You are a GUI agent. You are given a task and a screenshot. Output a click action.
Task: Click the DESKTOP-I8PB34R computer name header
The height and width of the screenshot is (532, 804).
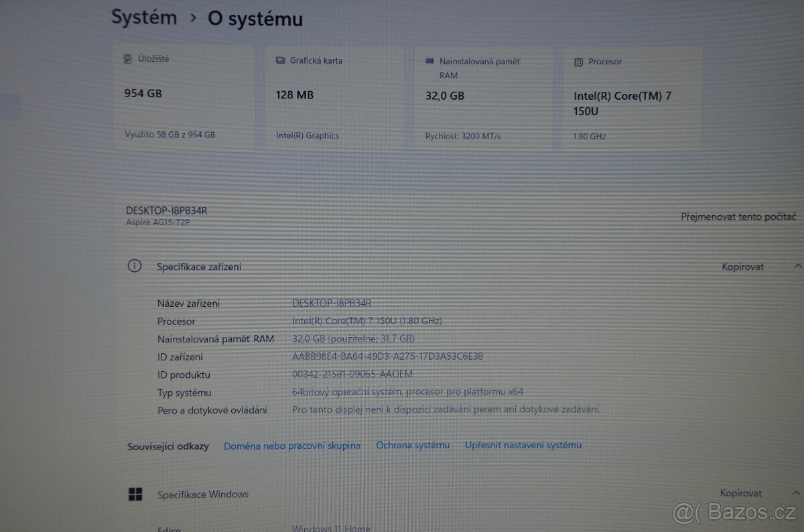tap(167, 210)
